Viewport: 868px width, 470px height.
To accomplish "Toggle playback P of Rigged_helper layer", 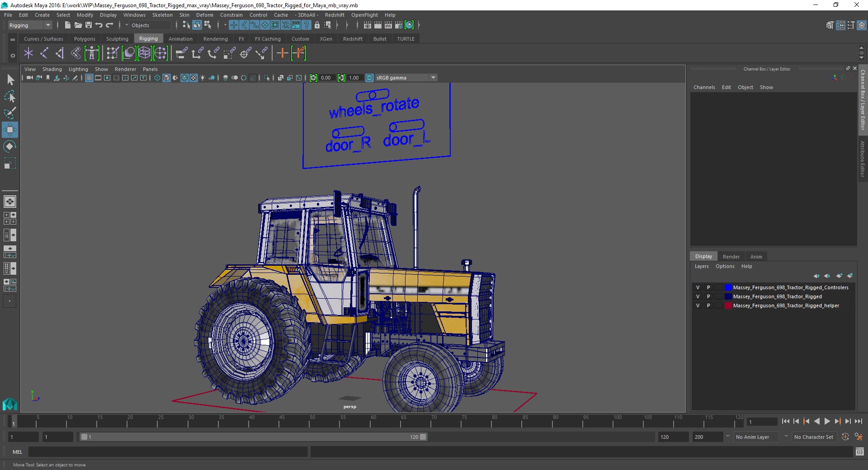I will click(708, 305).
